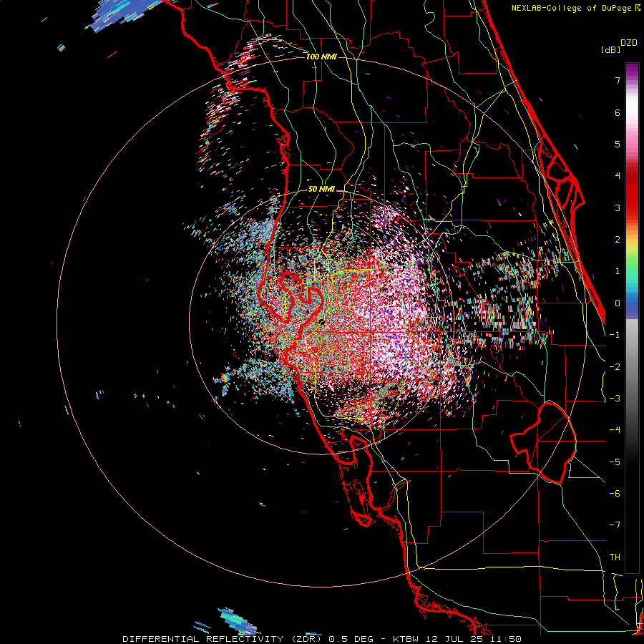Click the 11:50 time stamp
Screen dimensions: 644x644
[x=504, y=639]
